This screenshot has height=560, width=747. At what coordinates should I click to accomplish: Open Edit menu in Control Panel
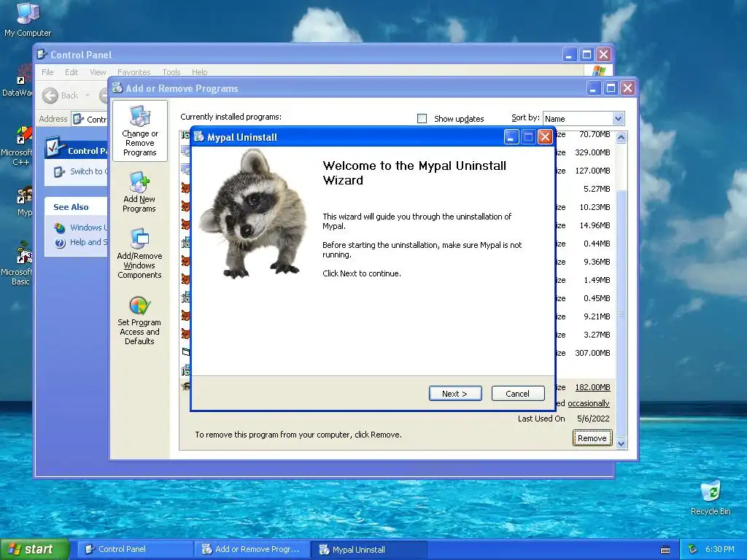pyautogui.click(x=71, y=72)
